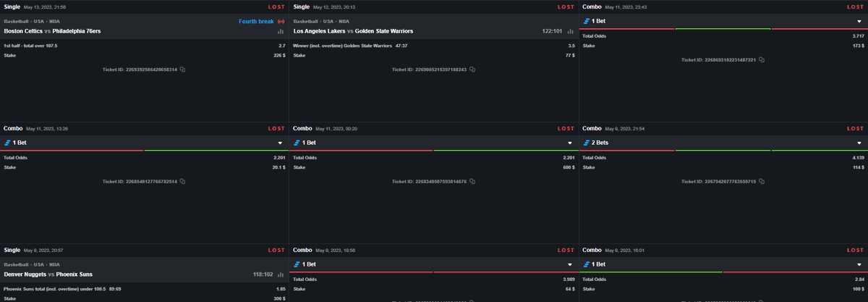Open Denver Nuggets vs Phoenix Suns match
The height and width of the screenshot is (302, 868).
point(48,274)
